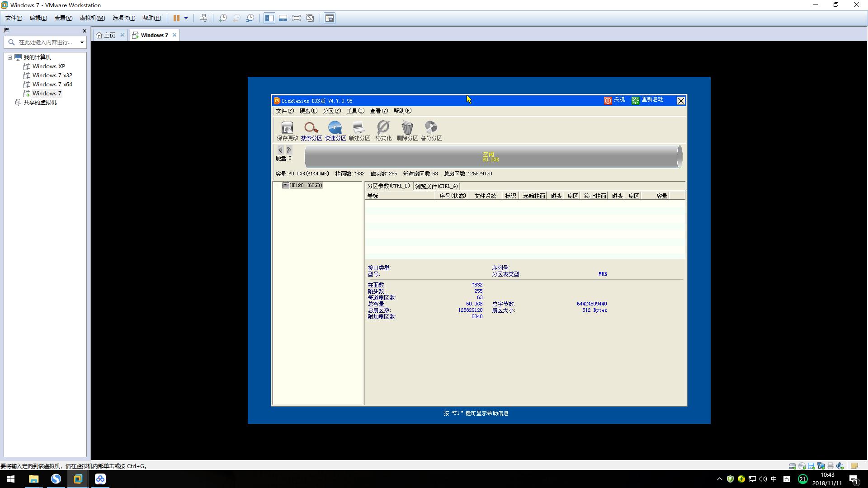Switch to the 浏览文件(CTRL_G) tab
Viewport: 868px width, 488px height.
tap(436, 186)
